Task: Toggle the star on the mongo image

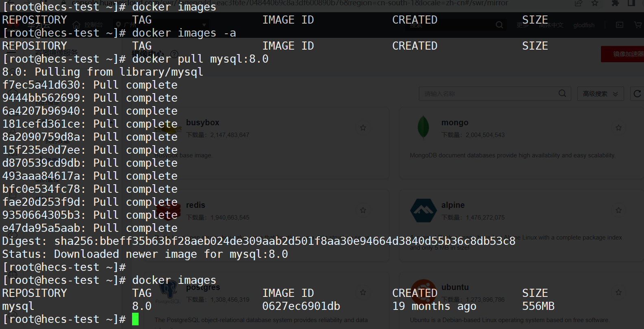Action: click(618, 128)
